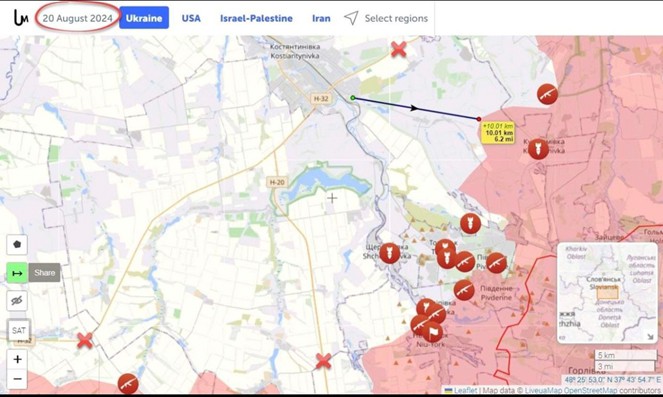Open the Iran region tab
This screenshot has height=397, width=663.
[x=321, y=18]
